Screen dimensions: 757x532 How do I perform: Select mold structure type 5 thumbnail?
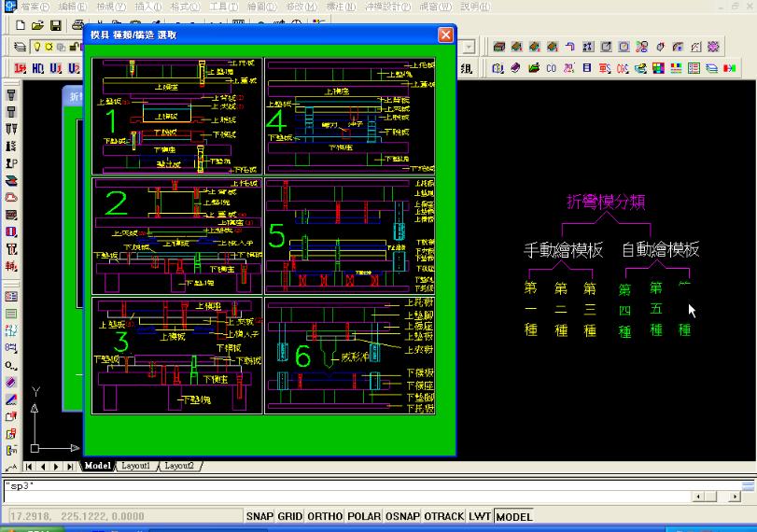click(x=350, y=236)
